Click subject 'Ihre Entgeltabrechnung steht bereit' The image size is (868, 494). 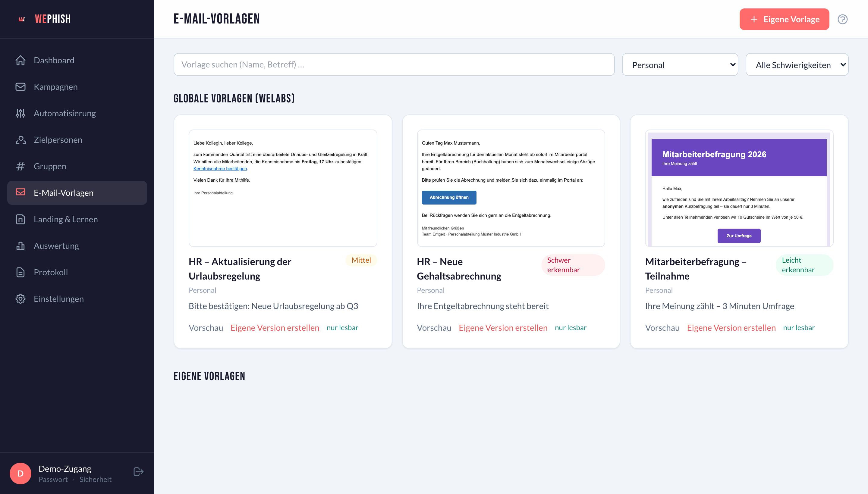tap(483, 306)
